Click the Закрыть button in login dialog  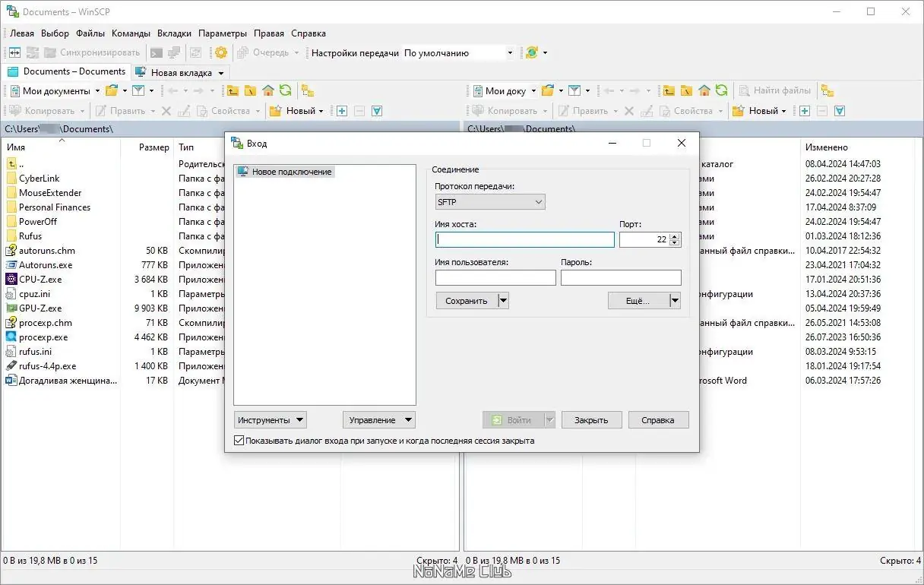[591, 419]
